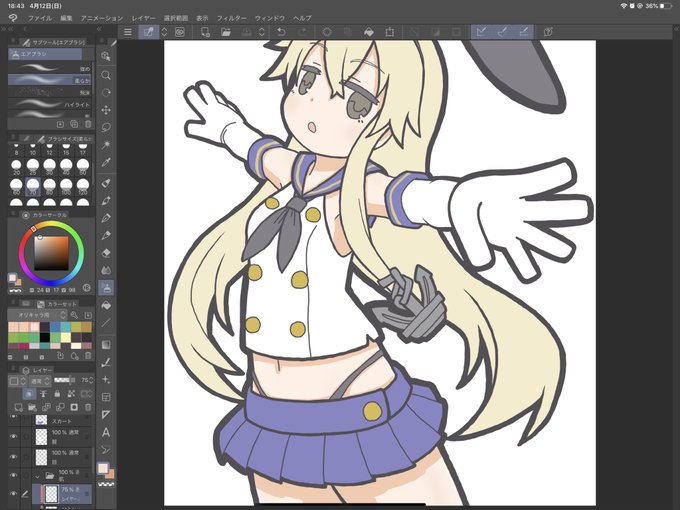The width and height of the screenshot is (680, 510).
Task: Select the ハイライト airbrush sub tool
Action: 49,104
